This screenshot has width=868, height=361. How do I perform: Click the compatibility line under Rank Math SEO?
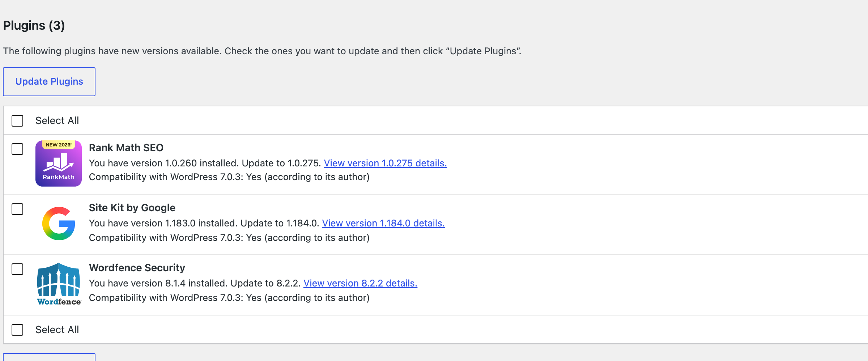click(229, 177)
